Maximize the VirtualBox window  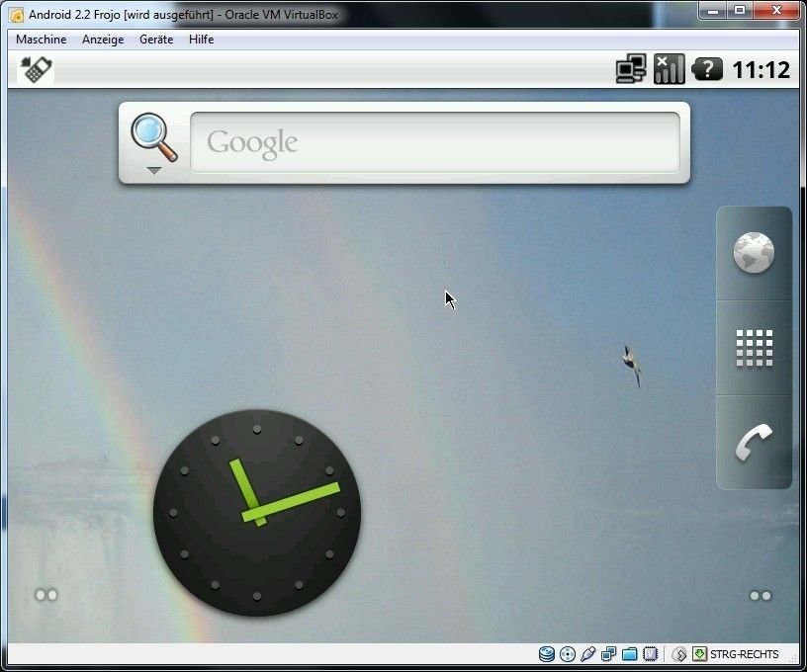pos(740,10)
